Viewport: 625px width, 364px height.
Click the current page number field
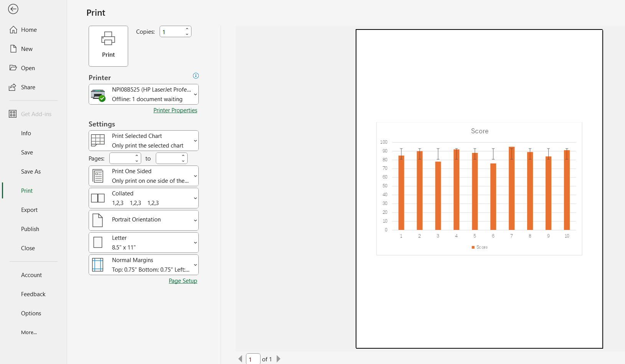point(253,359)
